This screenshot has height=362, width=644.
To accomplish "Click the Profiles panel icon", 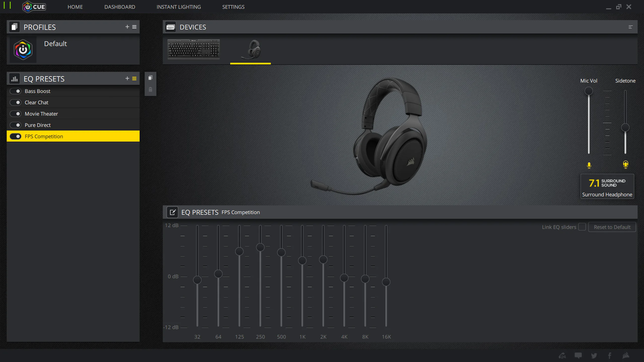I will click(x=14, y=27).
